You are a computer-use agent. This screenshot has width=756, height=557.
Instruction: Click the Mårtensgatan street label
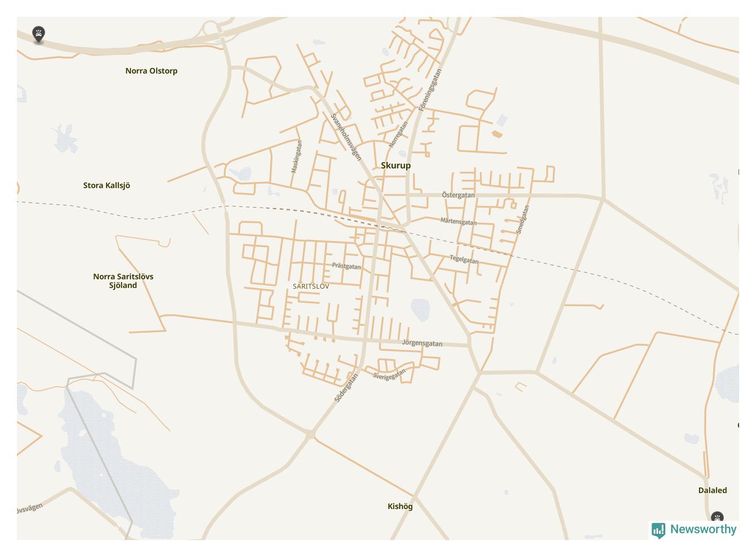(x=458, y=221)
